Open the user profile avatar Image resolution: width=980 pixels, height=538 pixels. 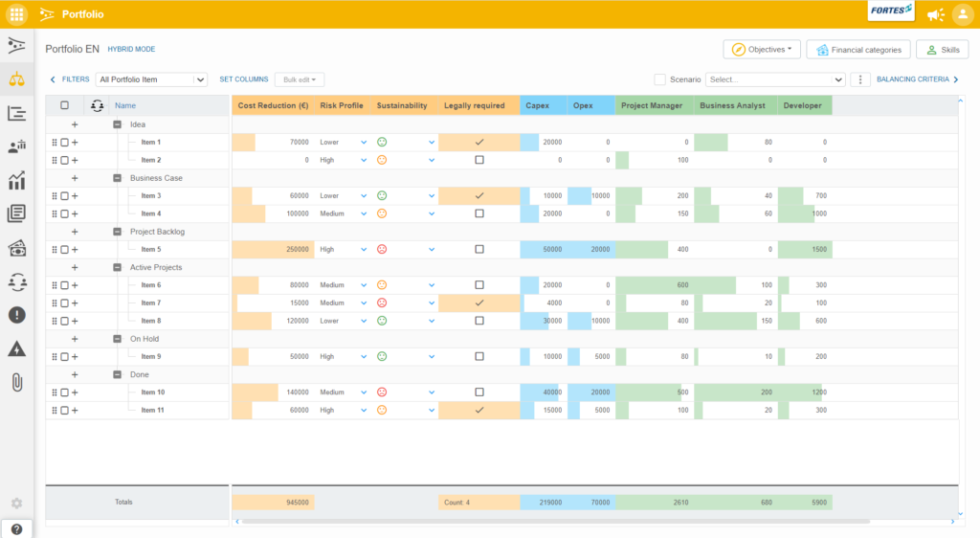tap(963, 14)
